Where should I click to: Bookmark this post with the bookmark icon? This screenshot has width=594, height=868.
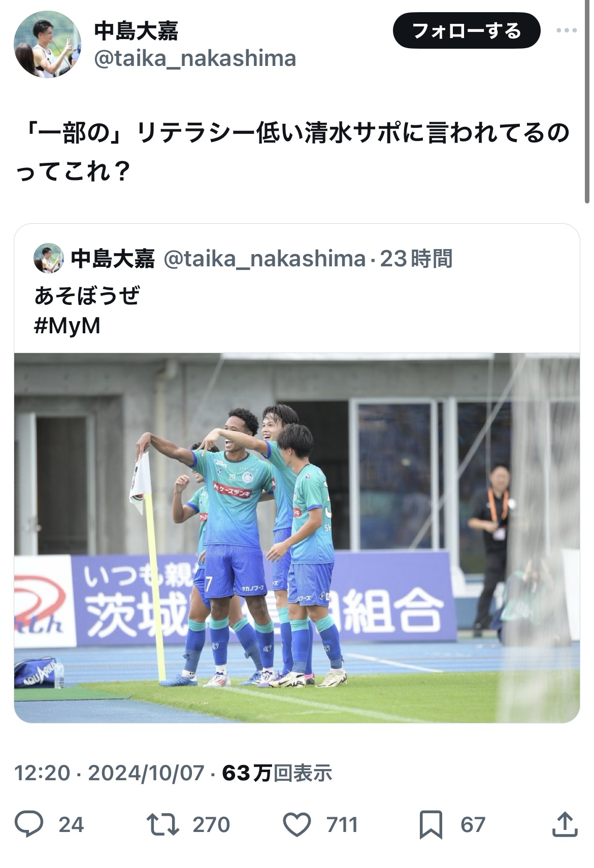[x=431, y=824]
